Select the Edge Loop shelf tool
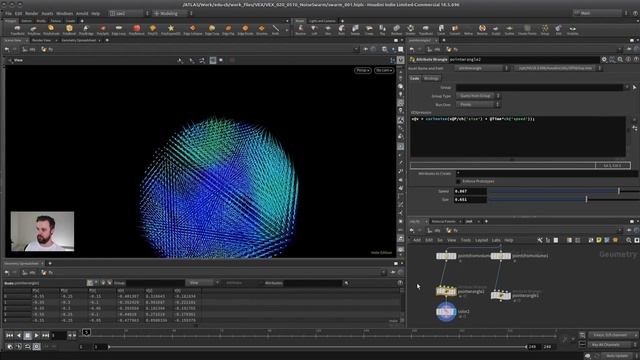 coord(118,29)
